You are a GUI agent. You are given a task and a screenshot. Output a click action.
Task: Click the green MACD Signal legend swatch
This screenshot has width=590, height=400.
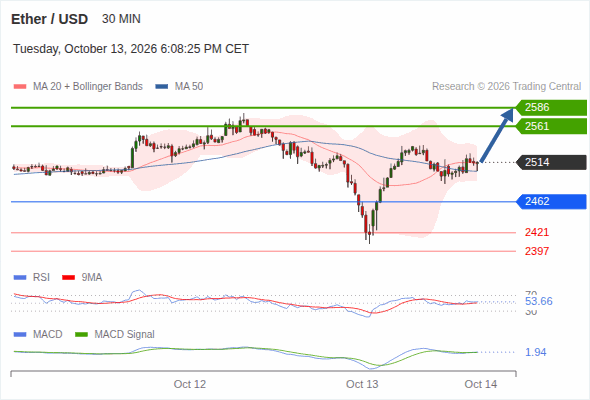pyautogui.click(x=81, y=335)
